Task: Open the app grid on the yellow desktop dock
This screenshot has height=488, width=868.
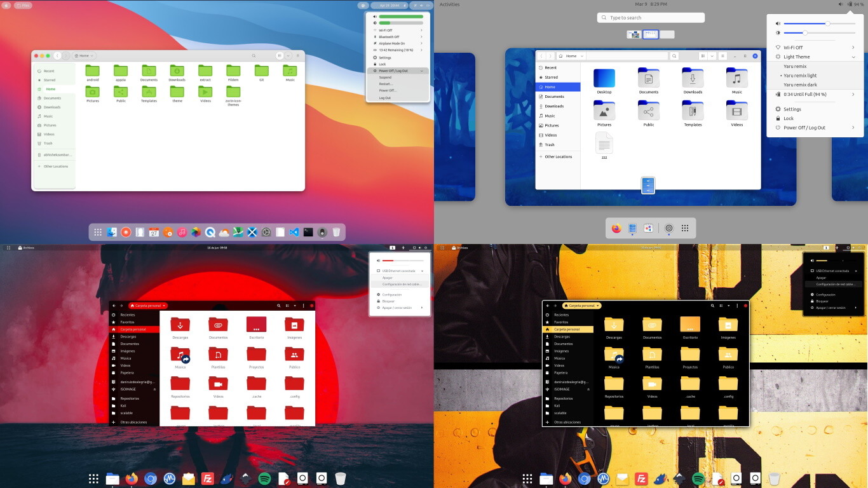Action: (527, 478)
